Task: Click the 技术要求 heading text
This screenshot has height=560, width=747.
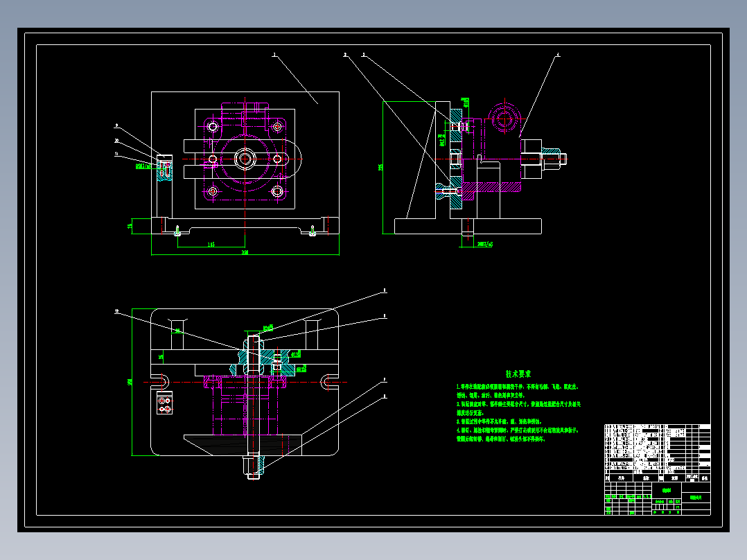Action: click(x=518, y=374)
